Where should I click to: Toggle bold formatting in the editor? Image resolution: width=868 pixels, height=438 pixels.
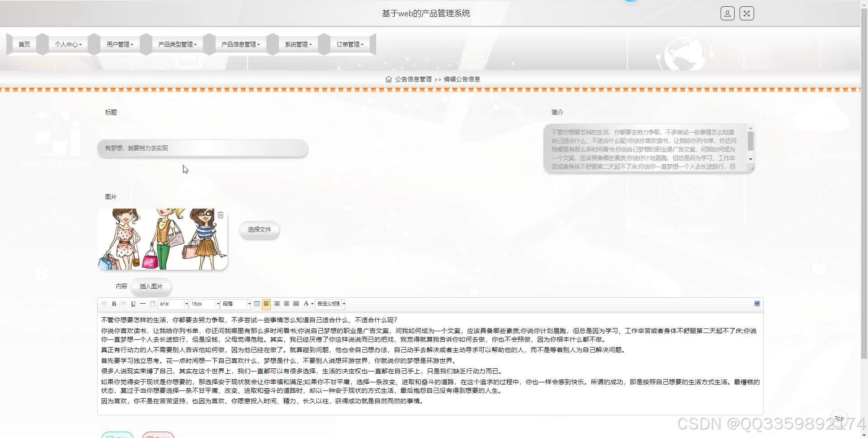[114, 304]
